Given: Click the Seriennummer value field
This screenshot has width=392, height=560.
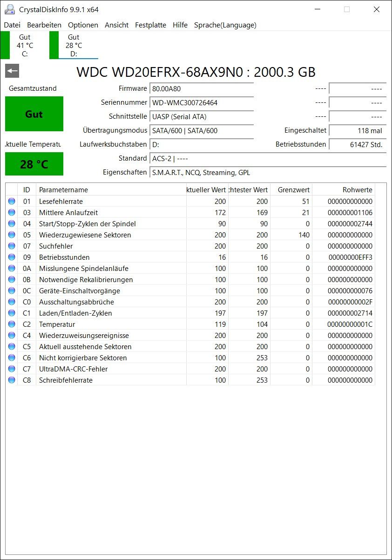Looking at the screenshot, I should [x=202, y=102].
